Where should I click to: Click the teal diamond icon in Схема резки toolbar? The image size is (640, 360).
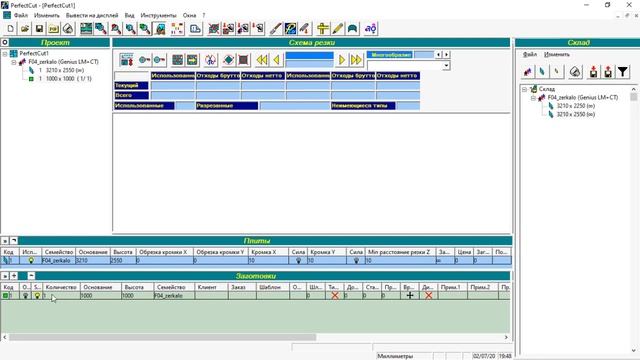coord(229,60)
